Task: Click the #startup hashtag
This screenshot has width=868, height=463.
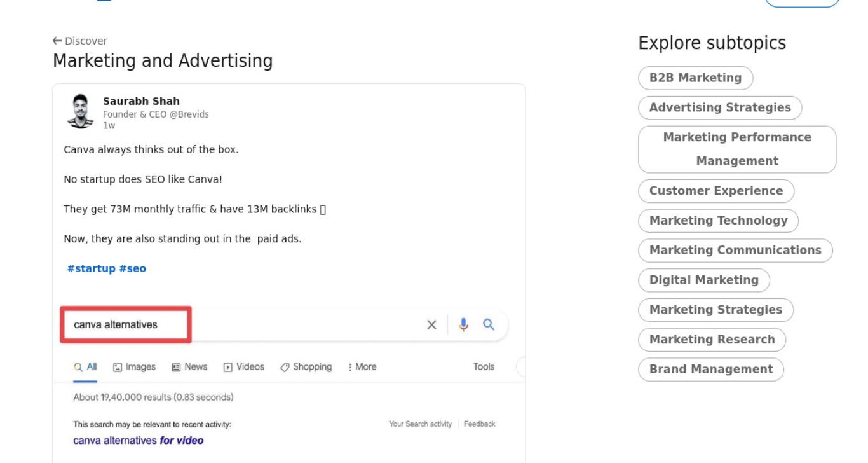Action: pyautogui.click(x=92, y=268)
